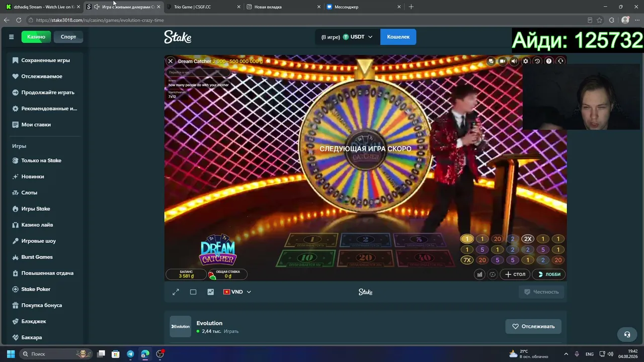Click the Evolution provider logo thumbnail
The image size is (644, 362).
coord(180,326)
